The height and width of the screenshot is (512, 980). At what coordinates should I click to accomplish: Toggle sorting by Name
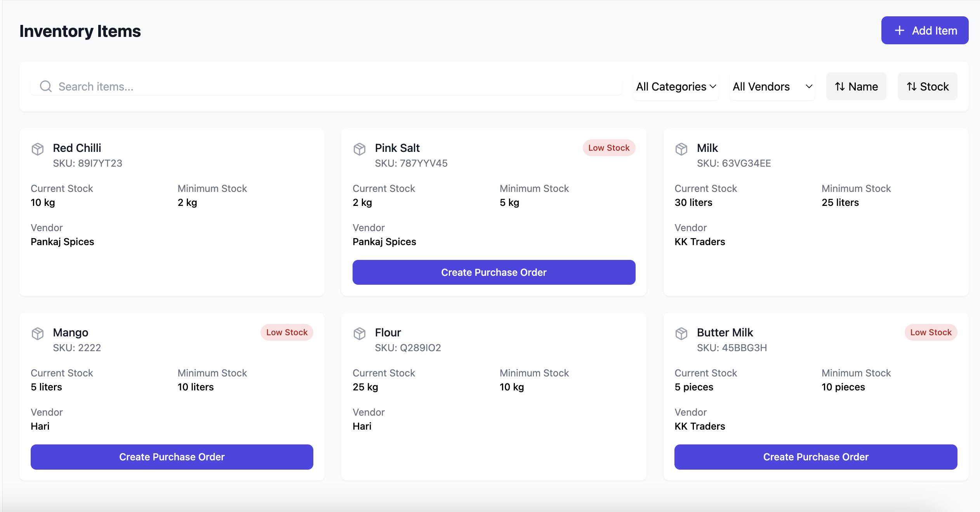856,86
